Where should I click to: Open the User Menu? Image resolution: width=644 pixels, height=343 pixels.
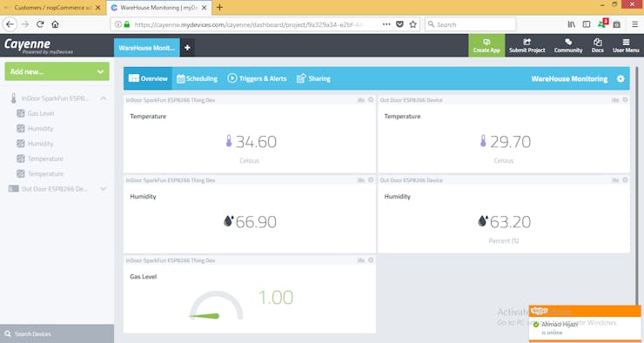[626, 45]
